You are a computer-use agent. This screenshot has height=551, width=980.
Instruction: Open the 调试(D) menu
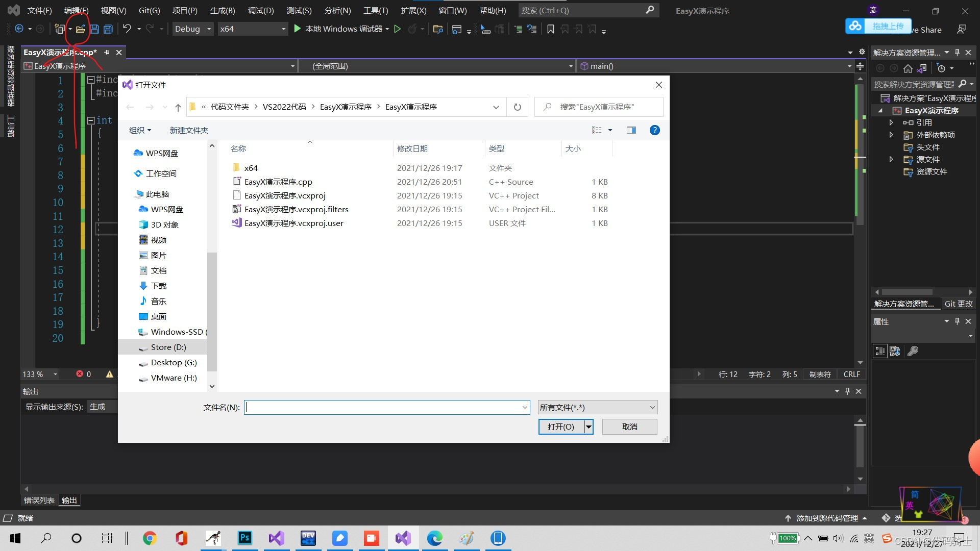260,10
